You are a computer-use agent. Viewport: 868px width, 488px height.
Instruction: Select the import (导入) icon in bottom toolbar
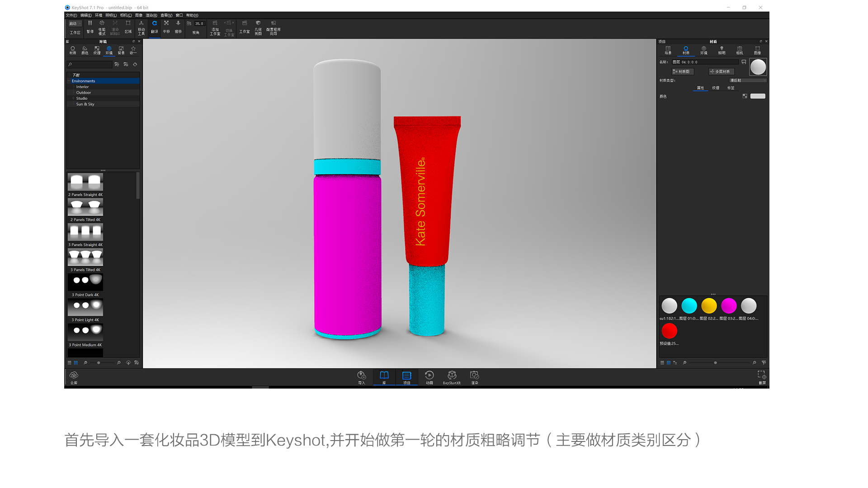click(x=361, y=377)
